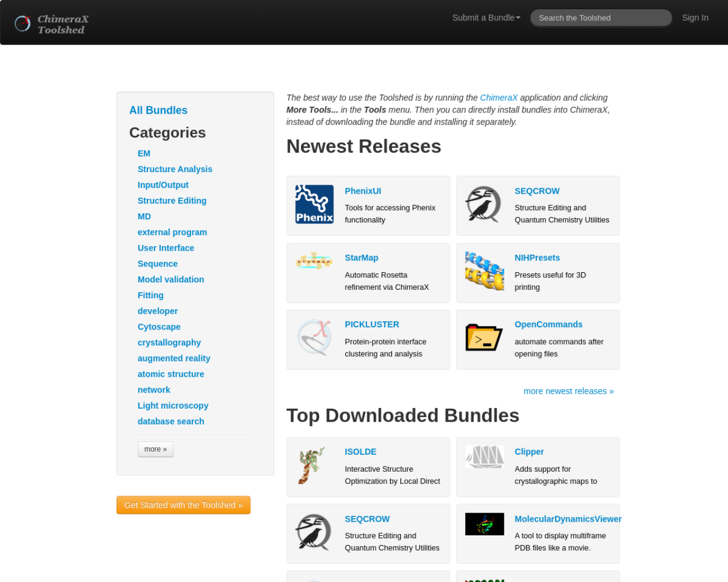Click the ChimeraX Toolshed brand text
The image size is (728, 582).
click(63, 24)
